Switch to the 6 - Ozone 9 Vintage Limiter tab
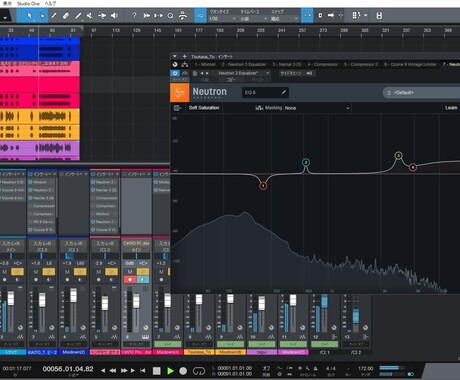Viewport: 460px width, 380px height. 410,64
